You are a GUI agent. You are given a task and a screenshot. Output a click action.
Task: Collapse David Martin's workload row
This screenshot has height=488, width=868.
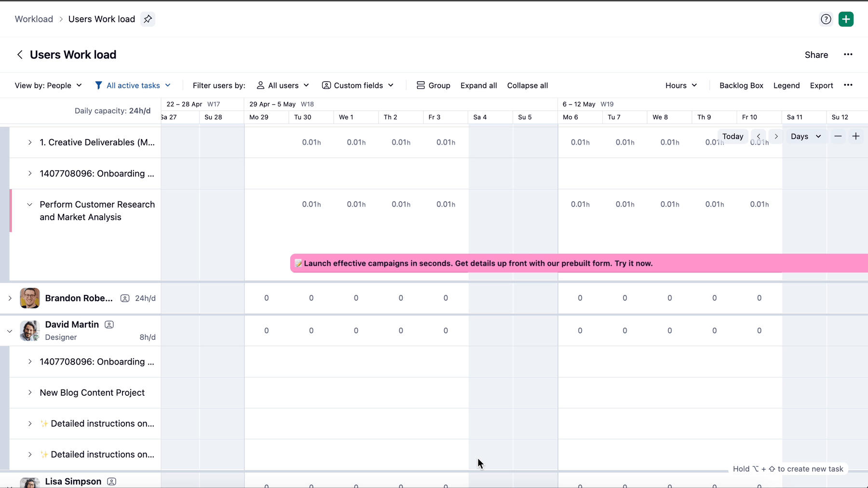10,331
